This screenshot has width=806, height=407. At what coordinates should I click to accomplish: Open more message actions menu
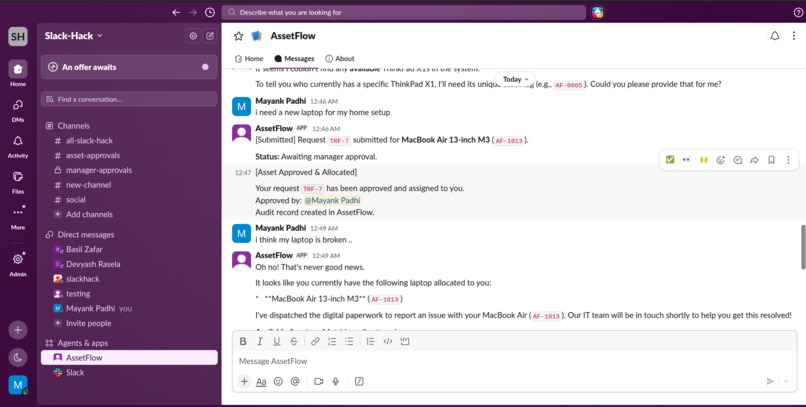[x=789, y=160]
